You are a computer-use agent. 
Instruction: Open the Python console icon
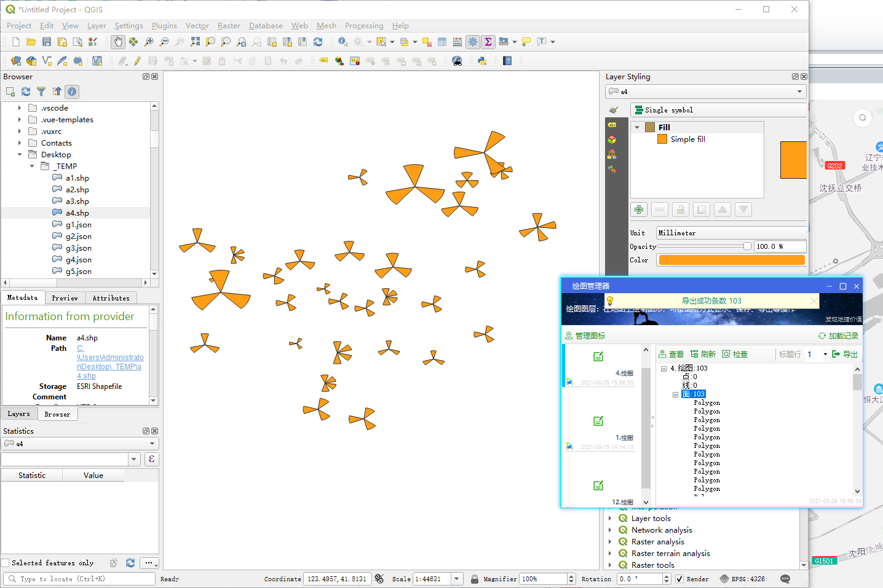pos(482,61)
